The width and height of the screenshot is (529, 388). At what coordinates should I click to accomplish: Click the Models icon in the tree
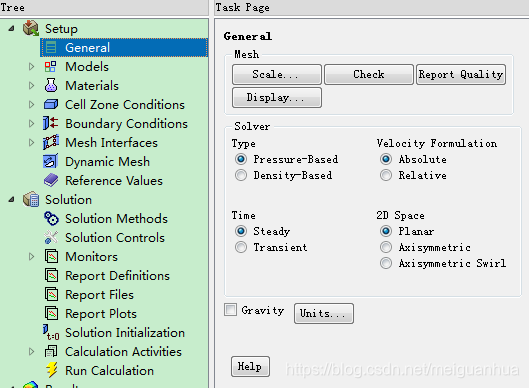point(51,66)
